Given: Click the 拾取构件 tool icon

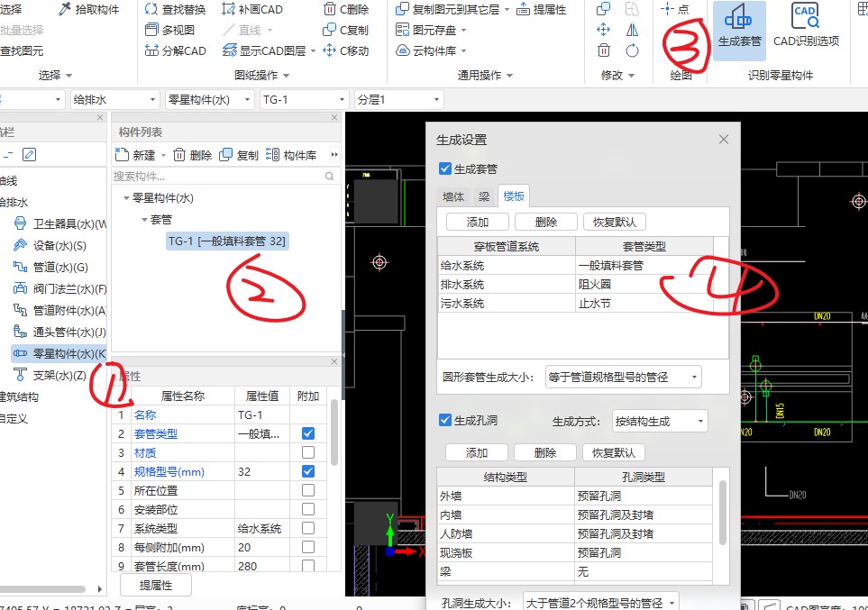Looking at the screenshot, I should pos(65,9).
